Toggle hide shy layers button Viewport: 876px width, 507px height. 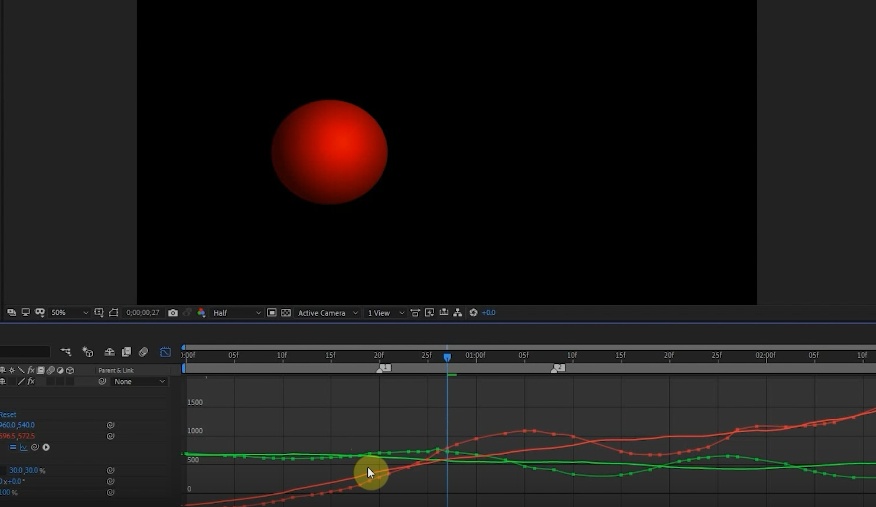click(x=110, y=352)
